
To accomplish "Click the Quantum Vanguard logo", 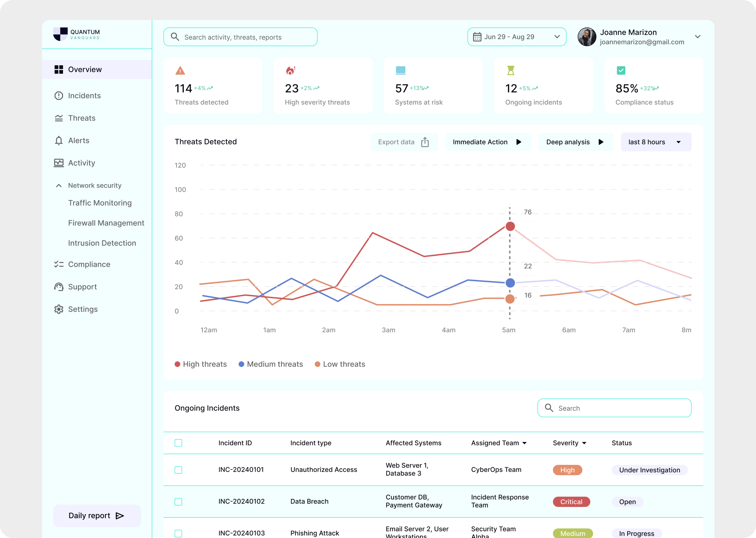I will tap(76, 34).
